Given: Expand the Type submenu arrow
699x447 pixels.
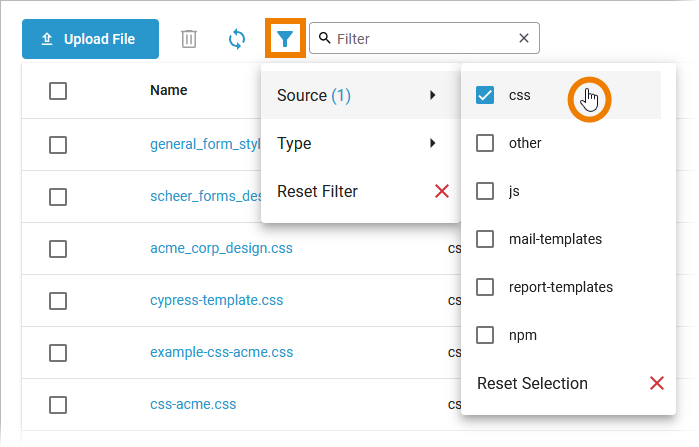Looking at the screenshot, I should click(432, 143).
